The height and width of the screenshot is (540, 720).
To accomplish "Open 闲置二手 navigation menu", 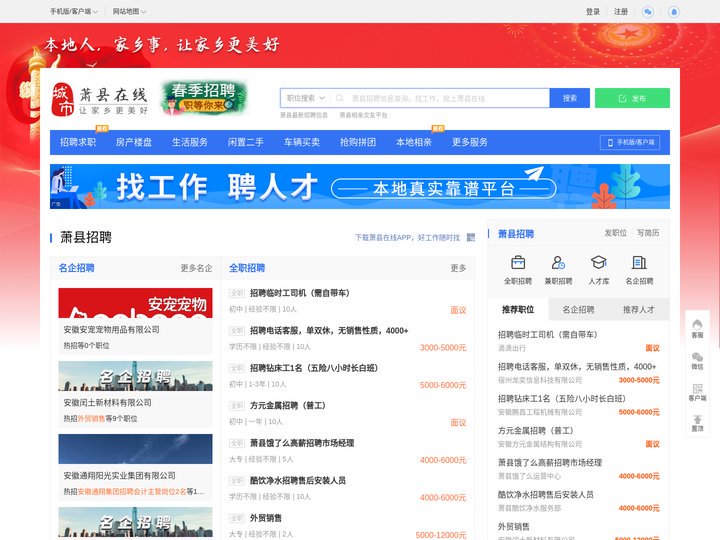I will pos(246,142).
